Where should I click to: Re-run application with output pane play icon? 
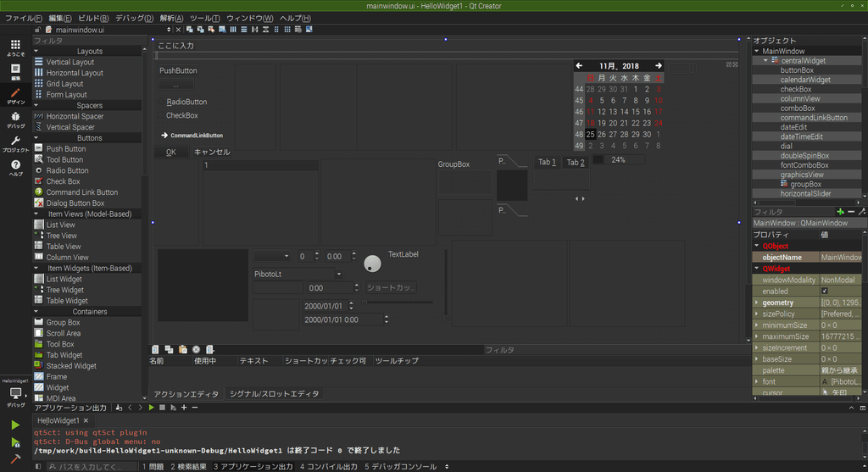click(x=151, y=408)
